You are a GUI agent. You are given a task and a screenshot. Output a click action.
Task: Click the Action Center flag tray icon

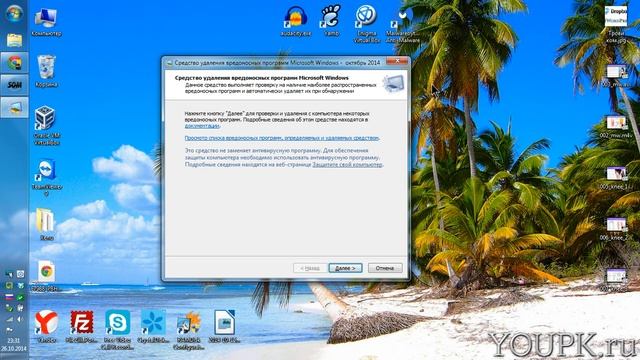(x=9, y=330)
